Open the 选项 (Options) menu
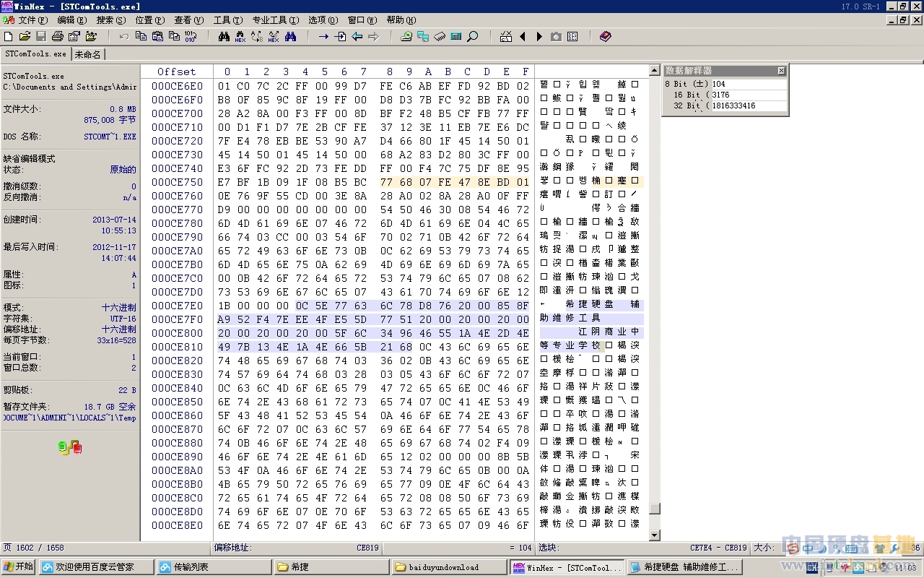Screen dimensions: 924x578 [x=322, y=20]
